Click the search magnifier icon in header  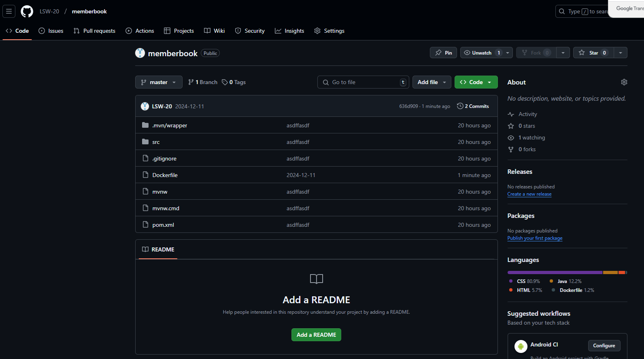pyautogui.click(x=562, y=11)
